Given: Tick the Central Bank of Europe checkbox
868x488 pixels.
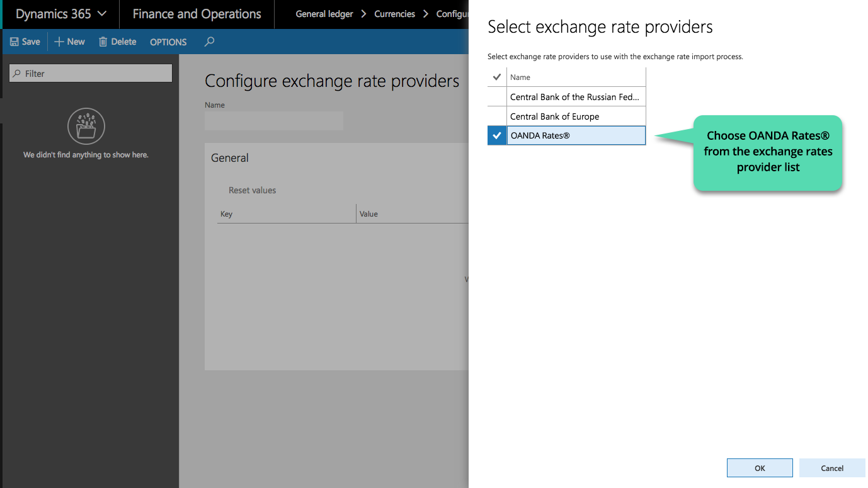Looking at the screenshot, I should coord(497,116).
